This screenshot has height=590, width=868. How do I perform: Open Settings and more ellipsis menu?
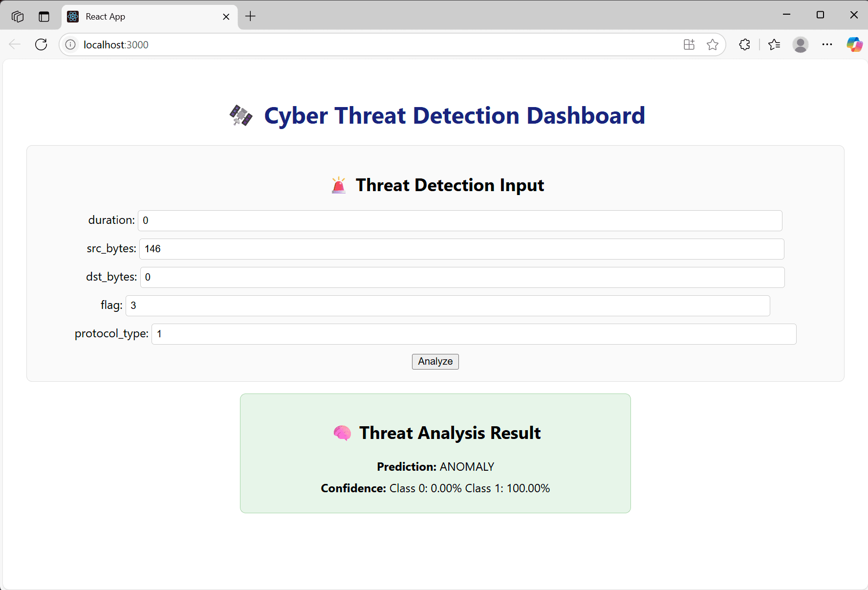tap(827, 44)
